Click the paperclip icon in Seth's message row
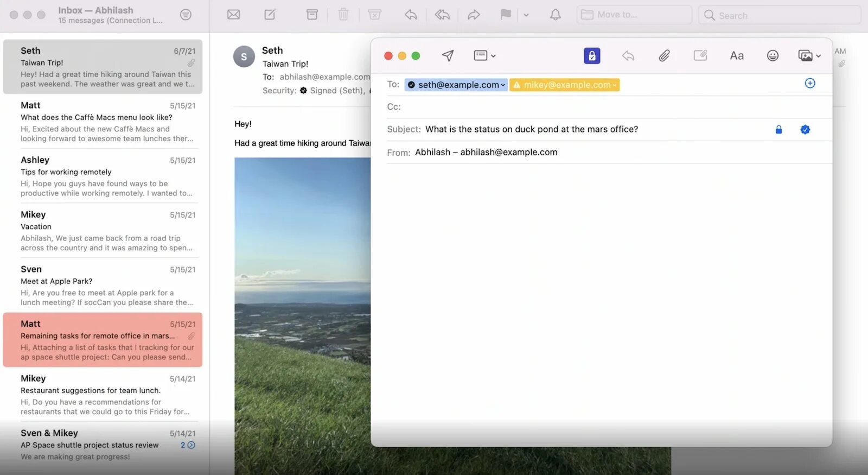 coord(191,63)
